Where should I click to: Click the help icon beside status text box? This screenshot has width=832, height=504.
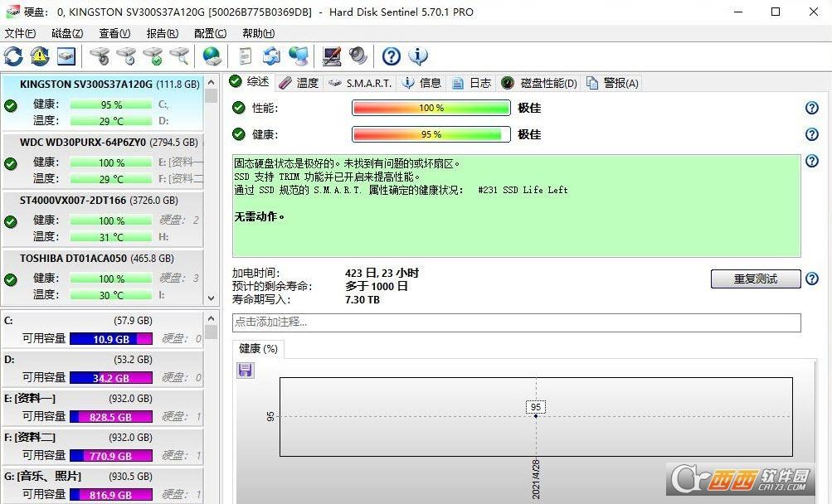(x=812, y=161)
